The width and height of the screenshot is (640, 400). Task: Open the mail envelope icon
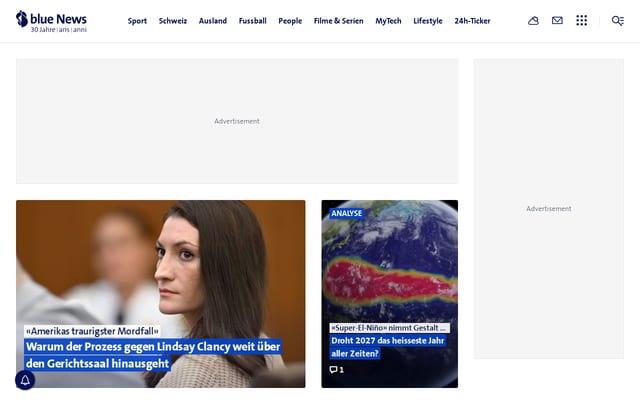point(557,20)
